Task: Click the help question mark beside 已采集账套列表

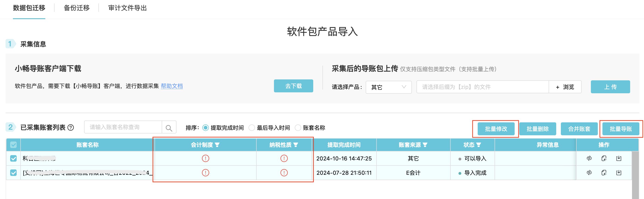Action: (x=71, y=128)
